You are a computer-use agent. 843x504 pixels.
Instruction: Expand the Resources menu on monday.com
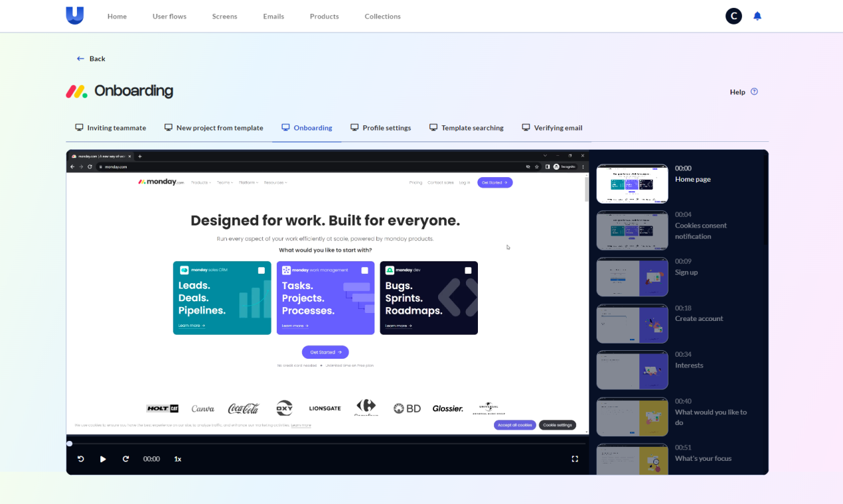[275, 182]
